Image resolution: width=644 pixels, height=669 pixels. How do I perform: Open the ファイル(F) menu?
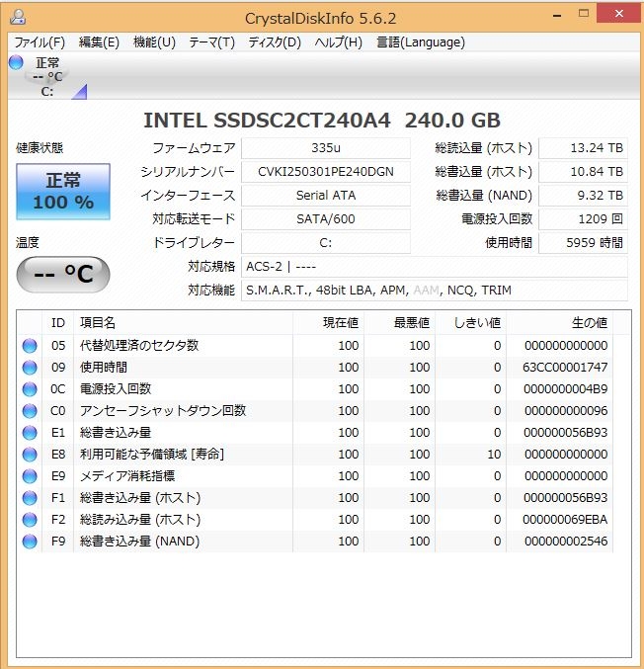click(x=40, y=42)
